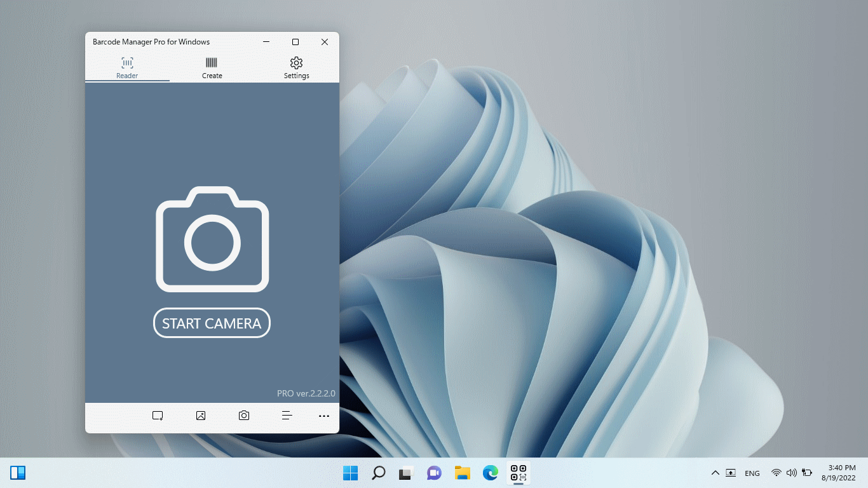Screen dimensions: 868x488
Task: Open Microsoft Teams chat
Action: point(434,473)
